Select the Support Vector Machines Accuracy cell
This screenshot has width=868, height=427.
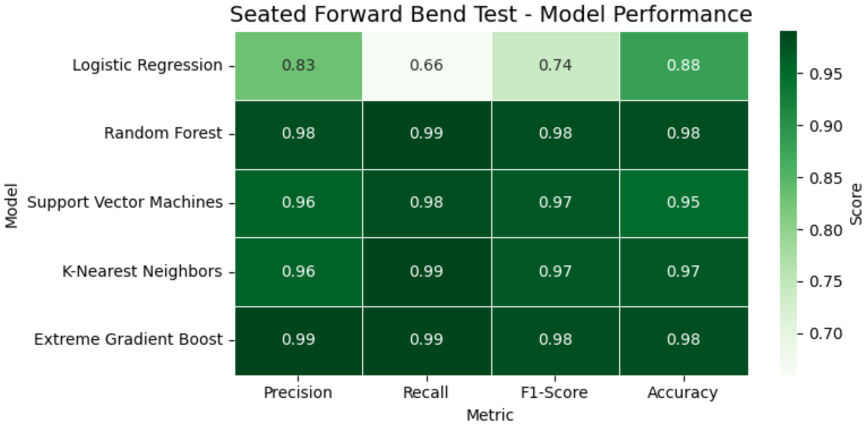[684, 203]
